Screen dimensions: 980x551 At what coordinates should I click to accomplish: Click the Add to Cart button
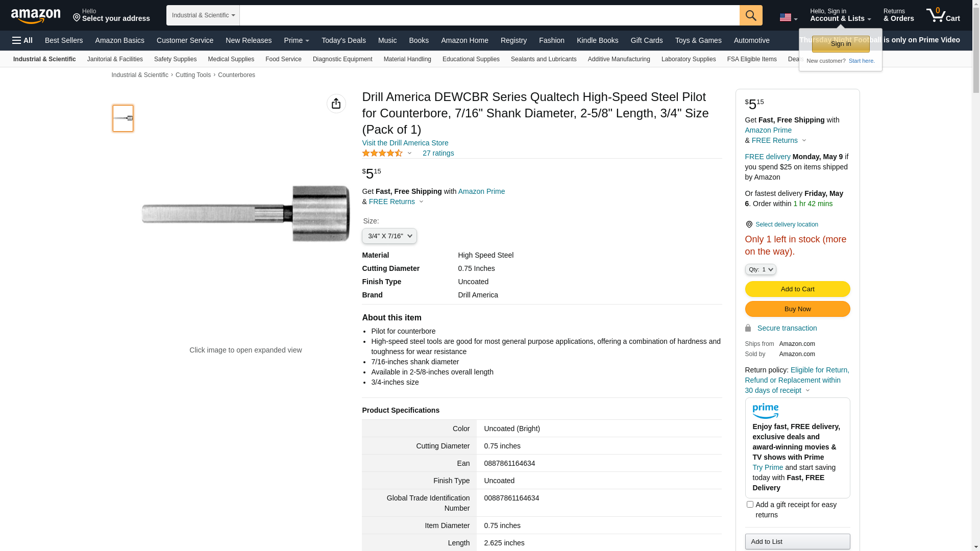pos(797,289)
